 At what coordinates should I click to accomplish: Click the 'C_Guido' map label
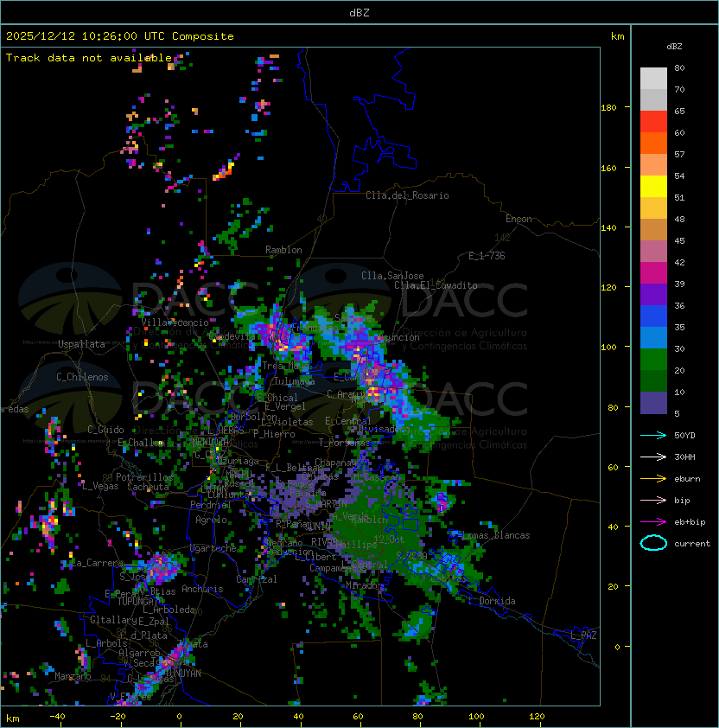105,430
